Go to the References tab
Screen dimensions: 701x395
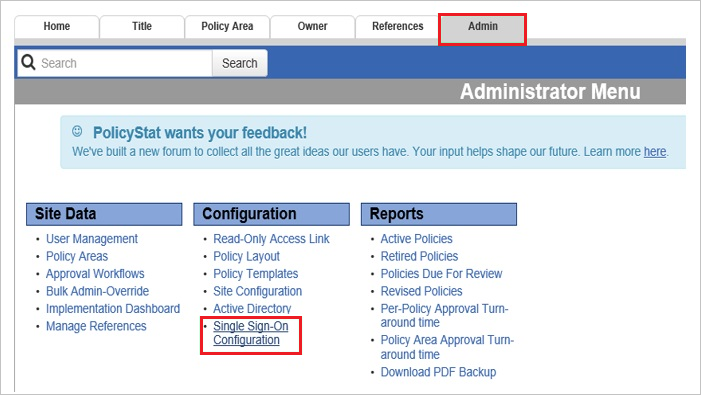[x=397, y=27]
